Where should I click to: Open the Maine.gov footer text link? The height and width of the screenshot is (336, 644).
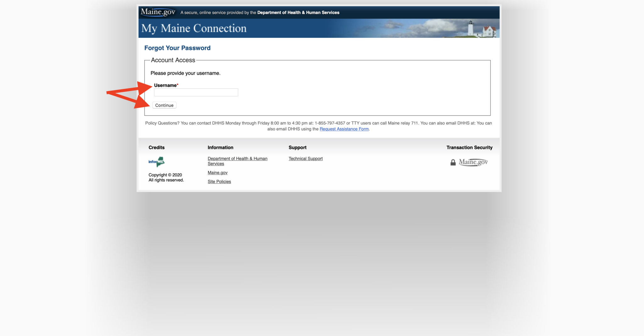(217, 173)
